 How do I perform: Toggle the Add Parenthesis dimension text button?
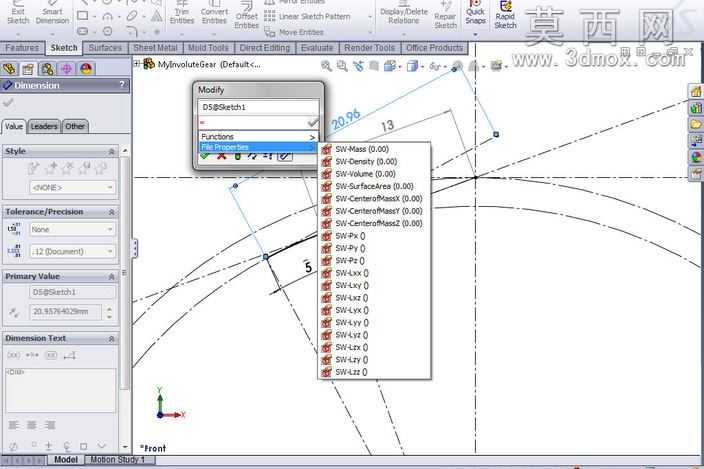click(13, 355)
